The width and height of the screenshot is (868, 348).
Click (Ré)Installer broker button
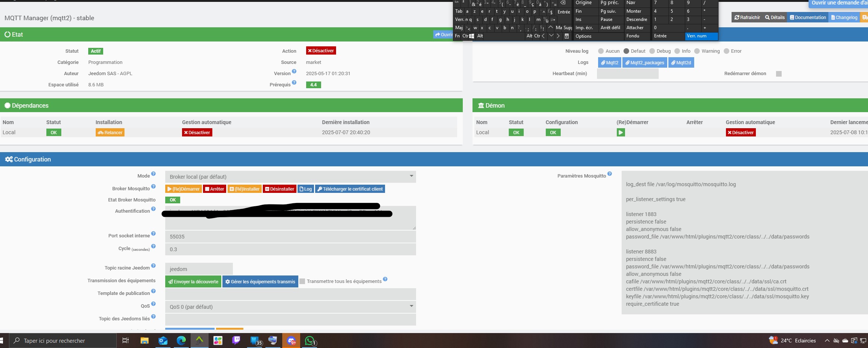tap(244, 189)
